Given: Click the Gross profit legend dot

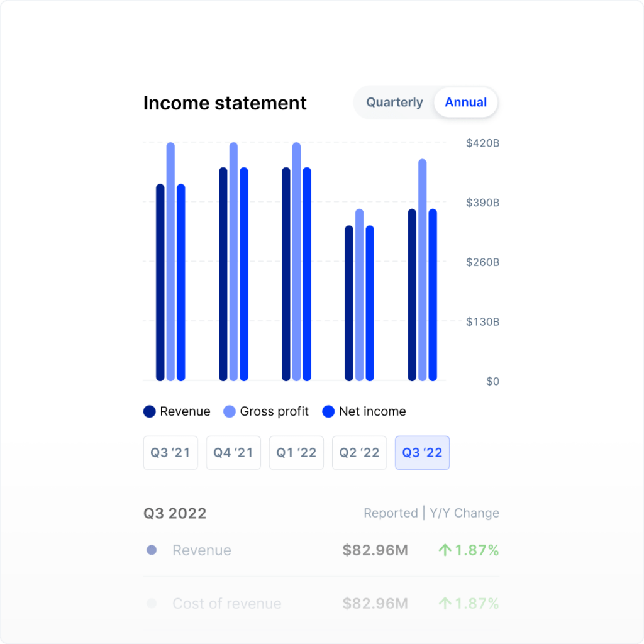Looking at the screenshot, I should (230, 412).
